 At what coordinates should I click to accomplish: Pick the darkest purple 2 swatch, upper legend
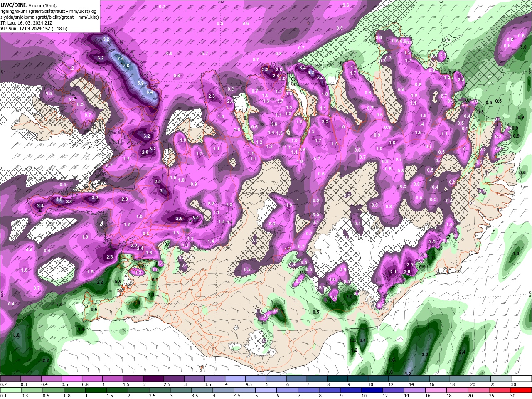[x=153, y=379]
